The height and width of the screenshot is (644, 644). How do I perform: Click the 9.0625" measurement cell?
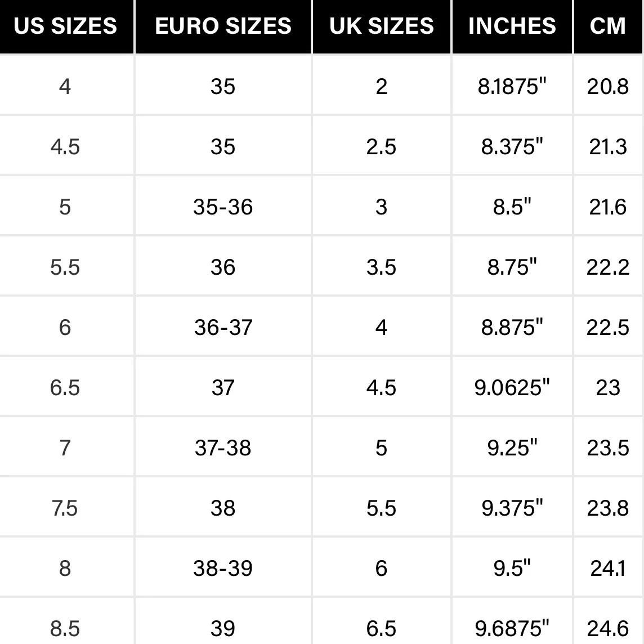coord(512,387)
